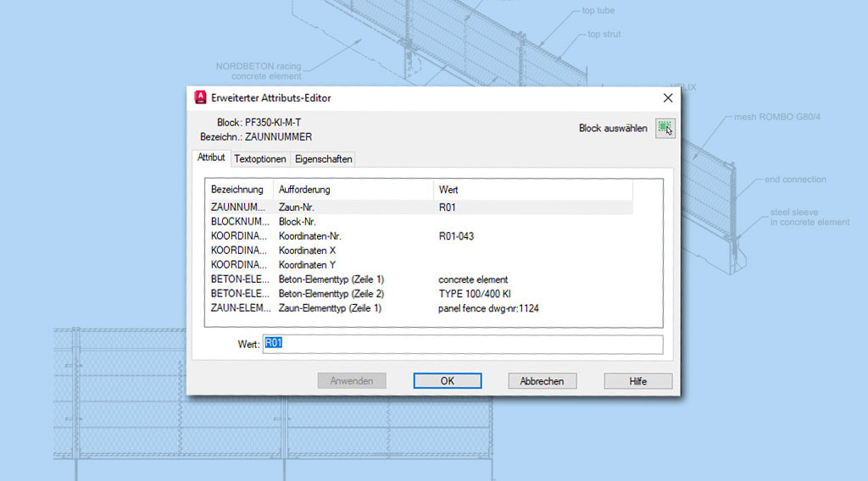Click the Abbrechen button
The image size is (868, 481).
pyautogui.click(x=542, y=381)
